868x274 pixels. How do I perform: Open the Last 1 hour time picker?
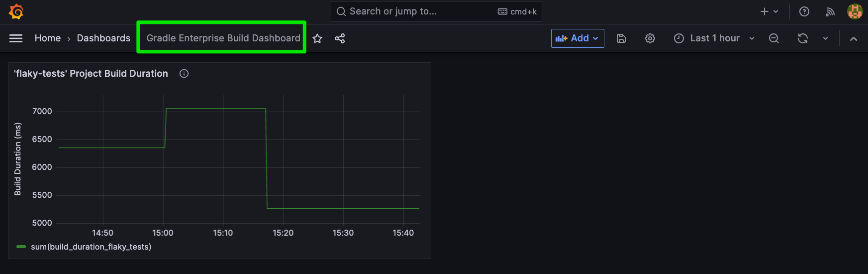click(x=714, y=38)
